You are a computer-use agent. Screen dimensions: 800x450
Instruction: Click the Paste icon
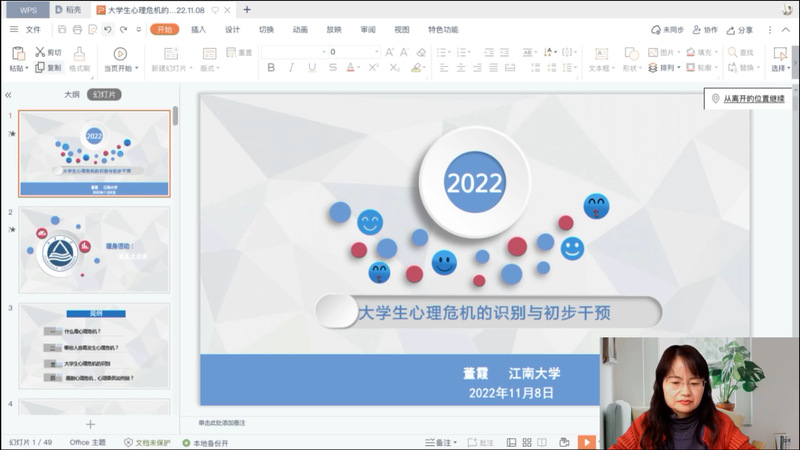click(18, 53)
